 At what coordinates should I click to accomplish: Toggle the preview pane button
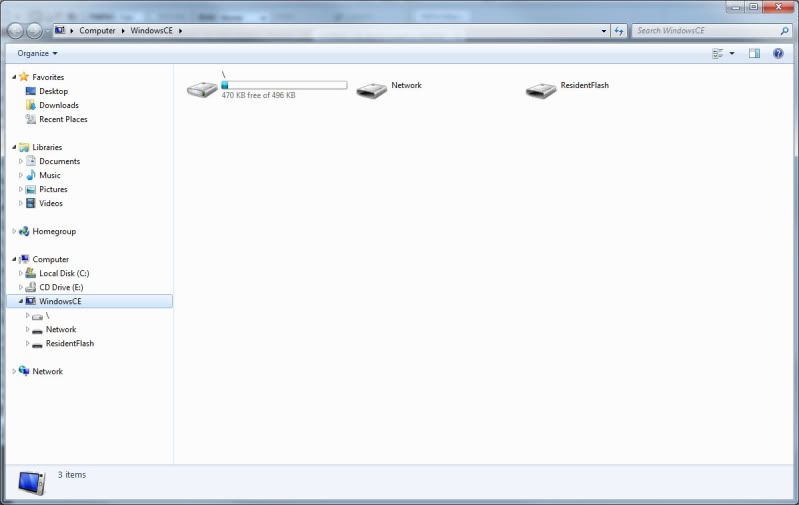click(754, 54)
